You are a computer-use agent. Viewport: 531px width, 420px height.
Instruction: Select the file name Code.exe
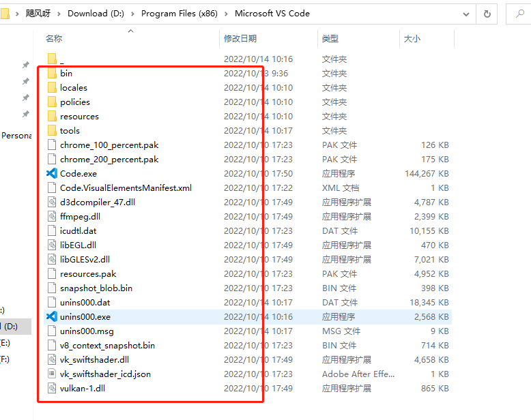[78, 173]
